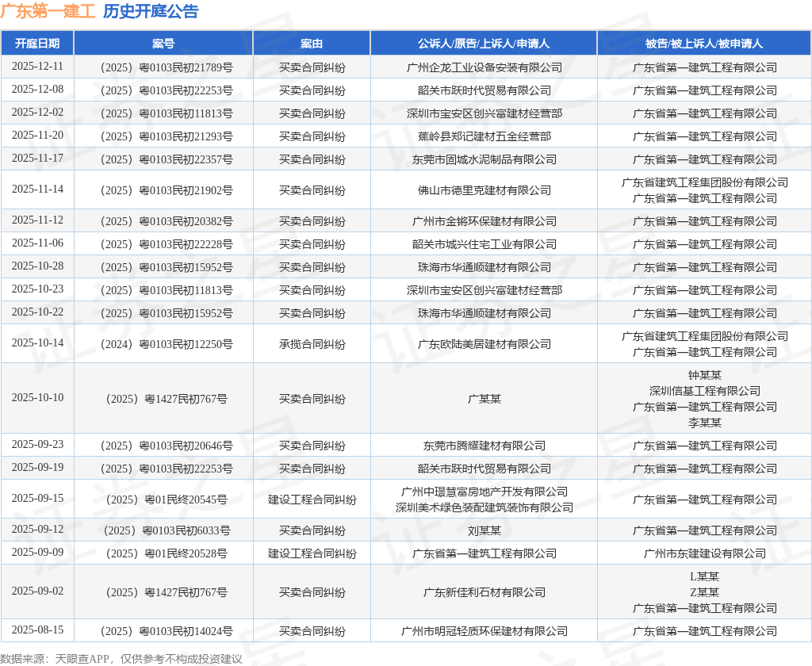Screen dimensions: 812x666
Task: Click plaintiff 蕉岭县郑记建材五金经营部
Action: coord(485,136)
